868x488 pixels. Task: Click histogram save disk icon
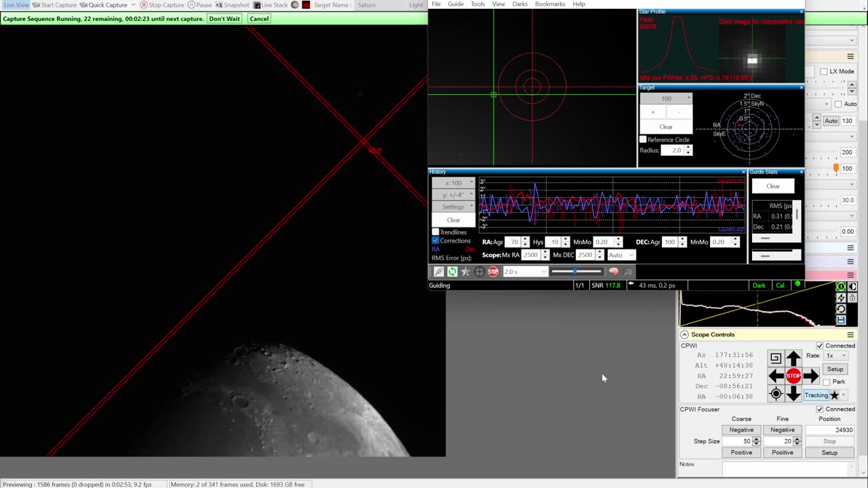tap(841, 320)
